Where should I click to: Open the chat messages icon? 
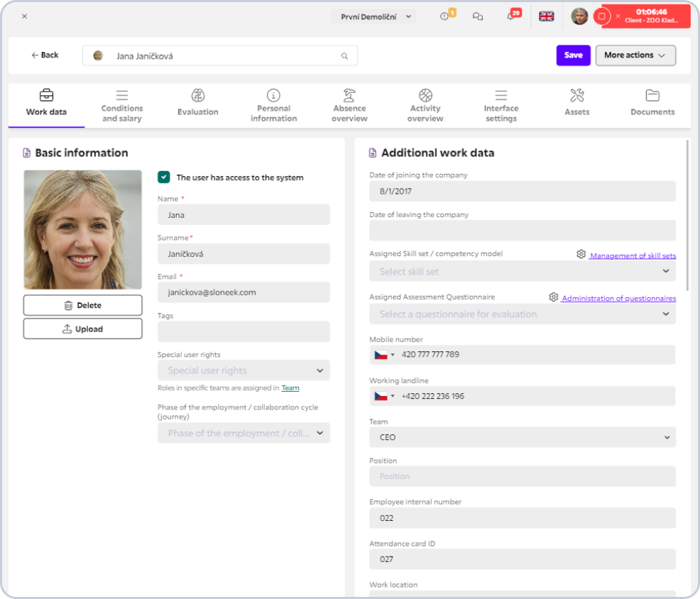pyautogui.click(x=478, y=16)
